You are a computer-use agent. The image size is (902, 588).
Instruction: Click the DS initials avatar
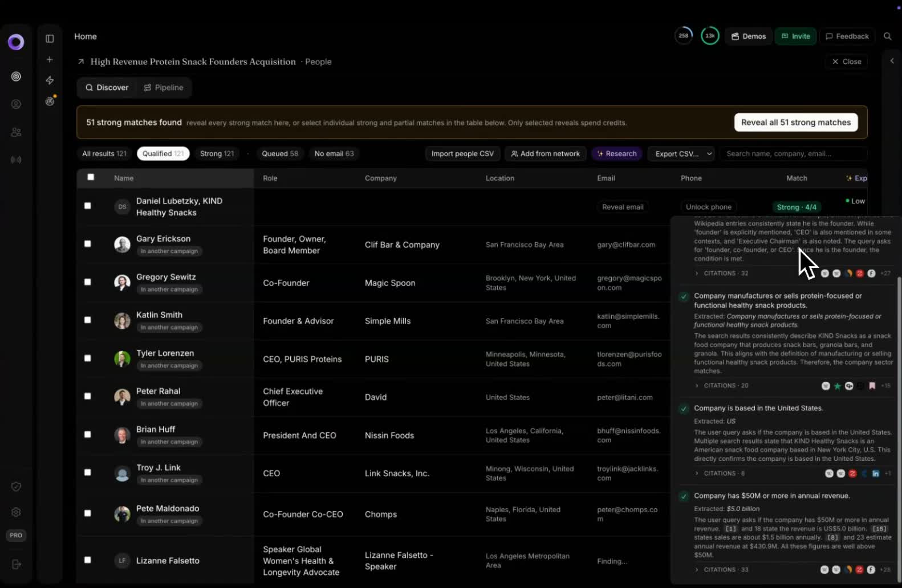point(122,207)
